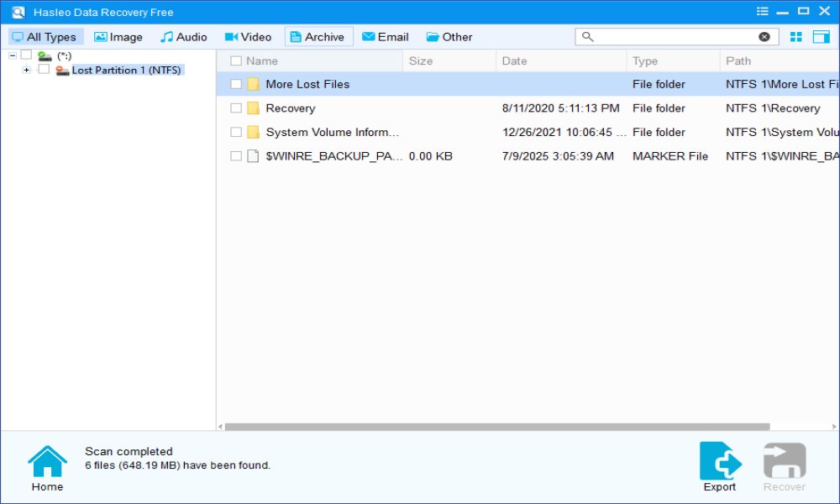Filter results by Other
This screenshot has width=840, height=504.
click(449, 37)
